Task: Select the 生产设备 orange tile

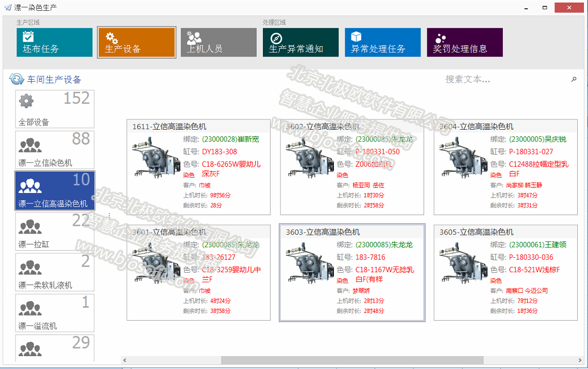Action: pos(137,42)
